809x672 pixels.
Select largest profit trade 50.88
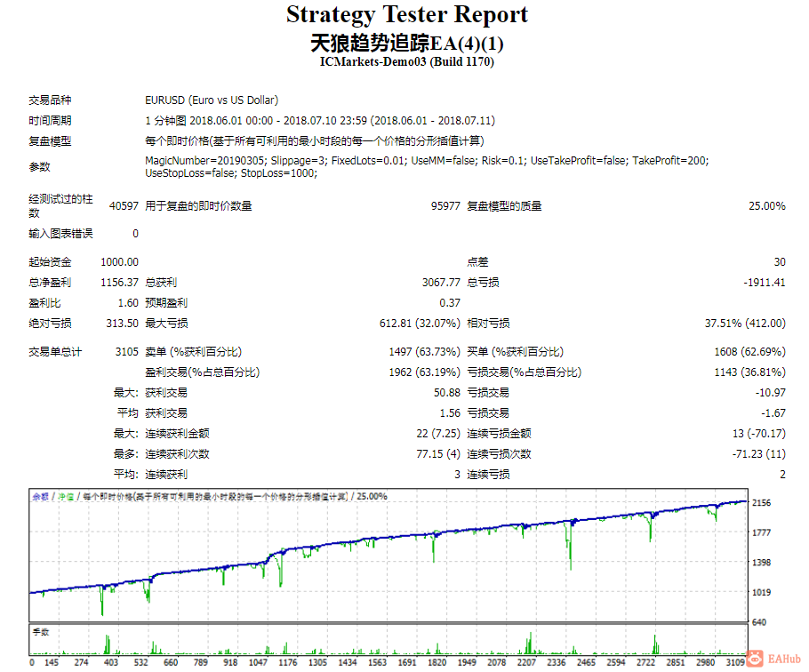(x=447, y=393)
